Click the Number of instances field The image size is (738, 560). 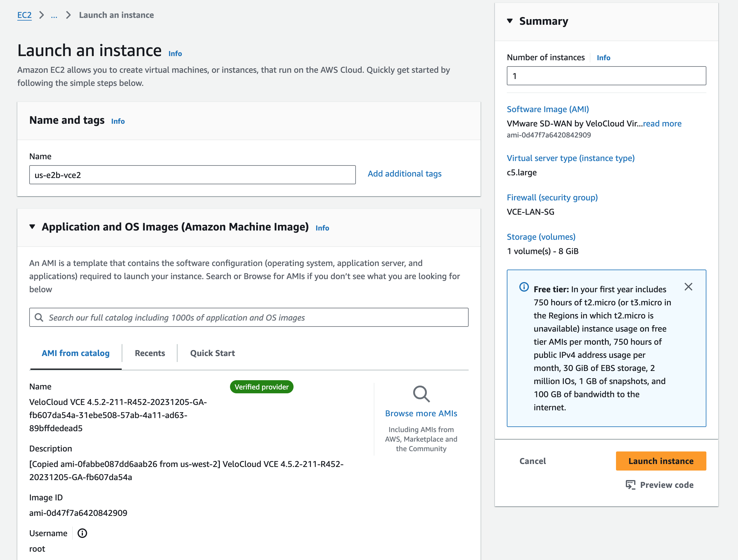606,76
